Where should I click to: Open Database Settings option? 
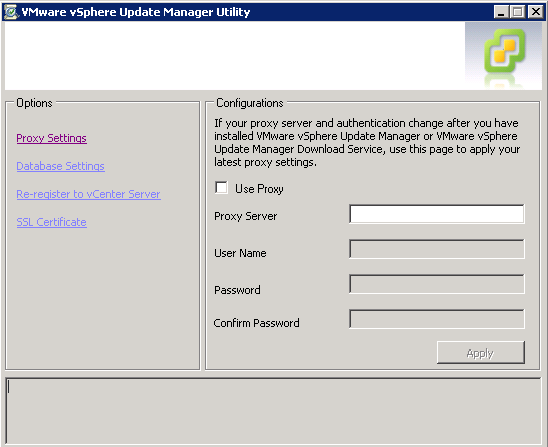[60, 166]
